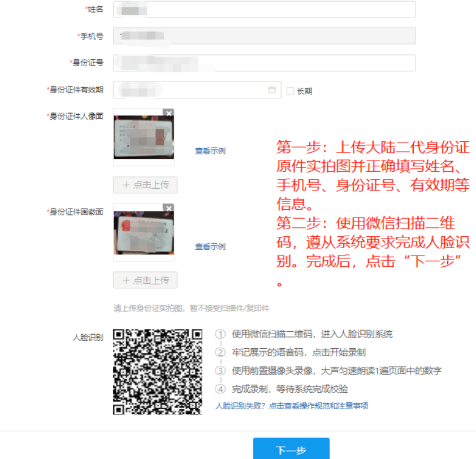Click the circled step 4 icon
The image size is (476, 459).
[220, 389]
